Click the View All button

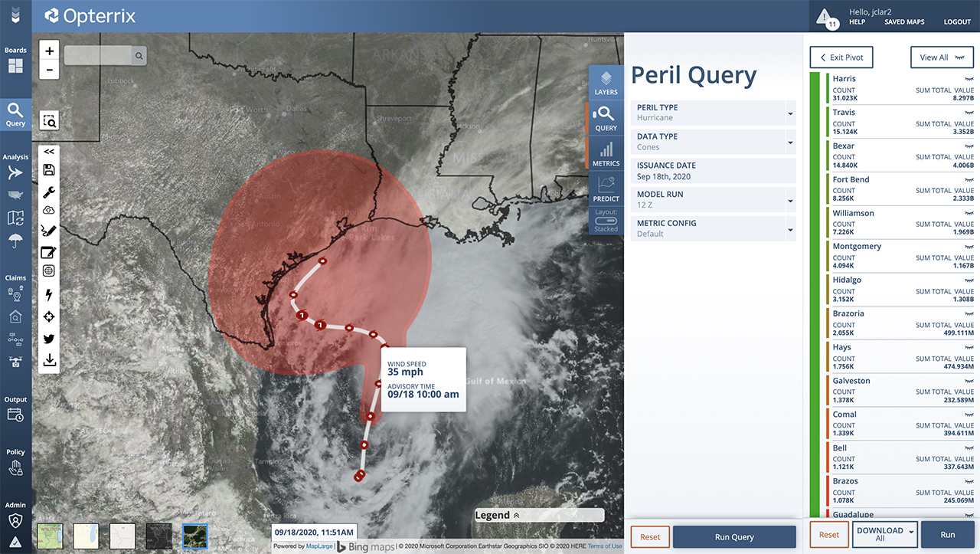942,57
